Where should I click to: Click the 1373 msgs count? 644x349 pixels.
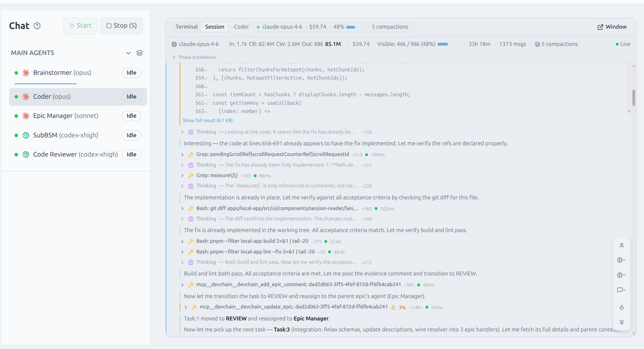click(512, 44)
